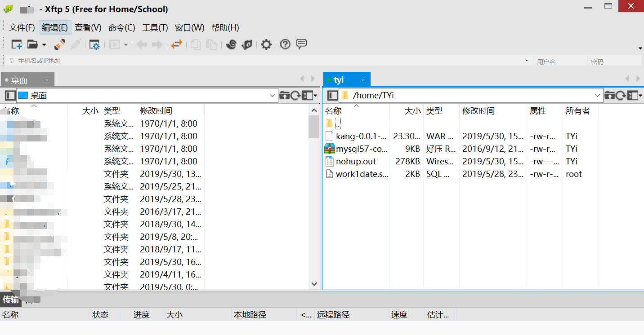Expand the local path 桌面 dropdown
Viewport: 644px width, 335px height.
tap(272, 95)
